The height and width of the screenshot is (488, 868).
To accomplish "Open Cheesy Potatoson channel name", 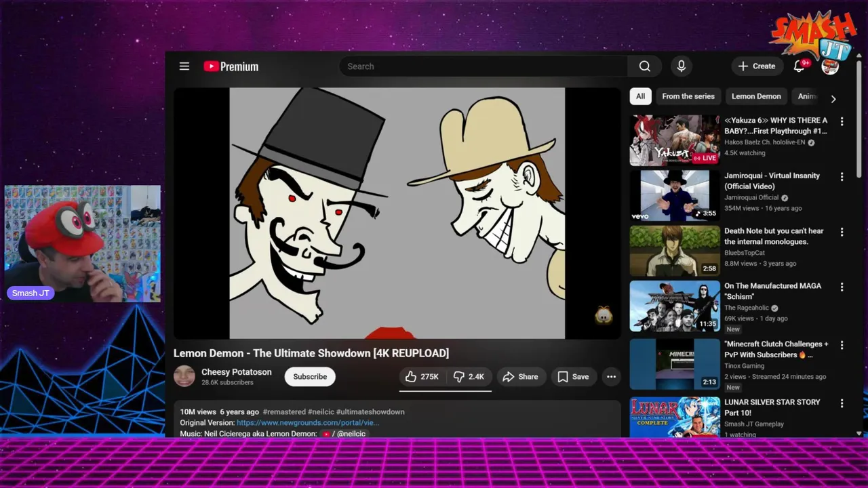I will tap(237, 372).
